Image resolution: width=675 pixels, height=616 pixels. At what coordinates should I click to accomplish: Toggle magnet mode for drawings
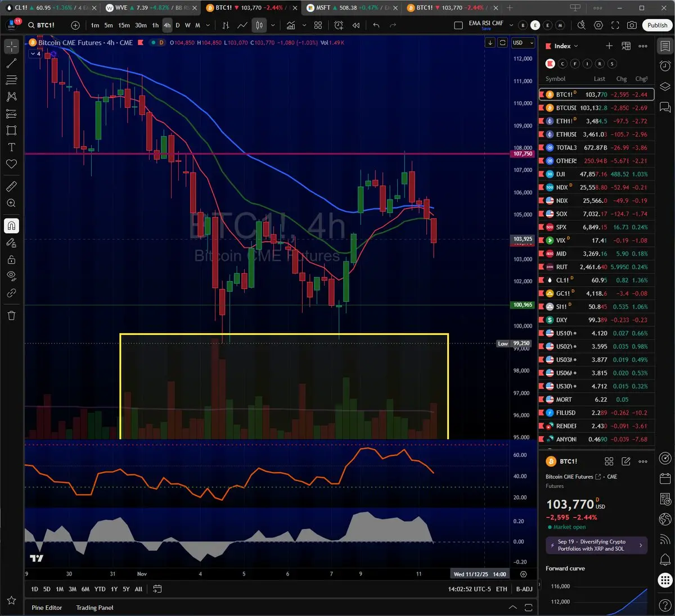pyautogui.click(x=11, y=225)
